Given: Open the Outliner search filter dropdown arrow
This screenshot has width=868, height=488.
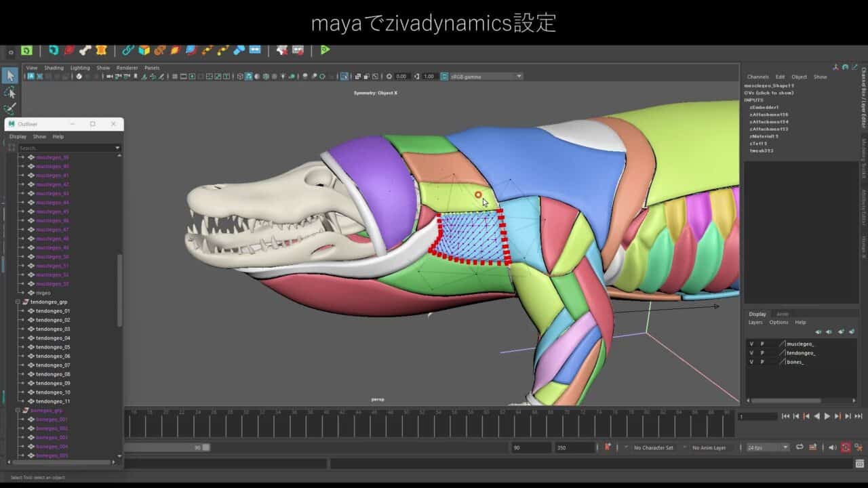Looking at the screenshot, I should click(x=117, y=148).
